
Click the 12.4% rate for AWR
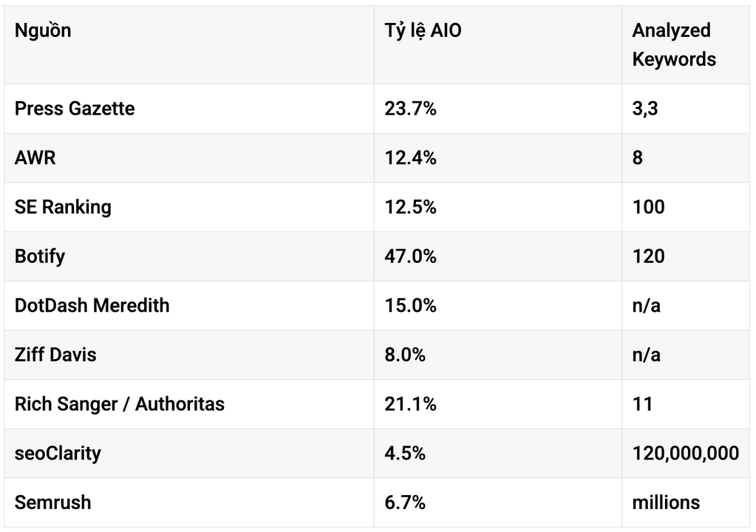(x=410, y=157)
